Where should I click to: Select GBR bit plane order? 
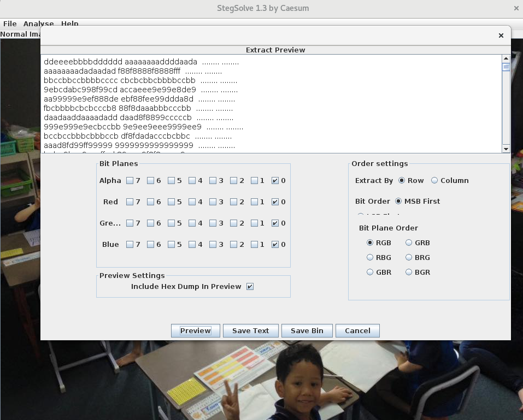(369, 272)
